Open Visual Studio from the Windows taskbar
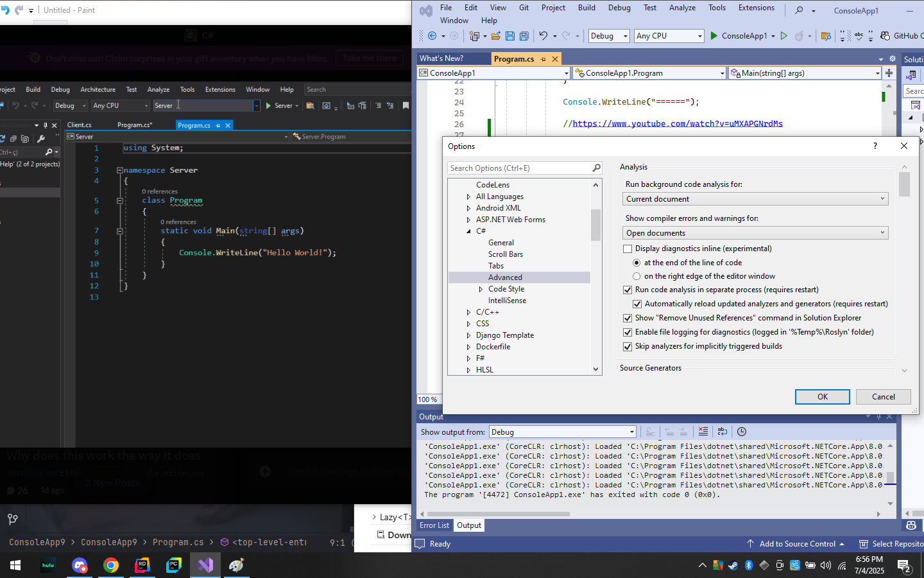The width and height of the screenshot is (924, 578). pos(205,565)
